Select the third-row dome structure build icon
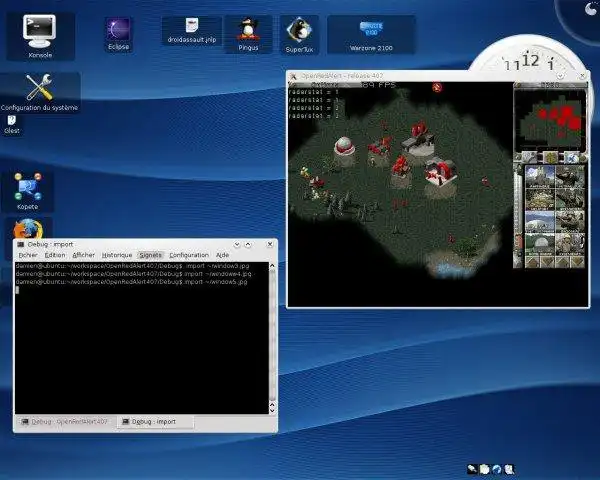This screenshot has width=600, height=480. tap(540, 221)
